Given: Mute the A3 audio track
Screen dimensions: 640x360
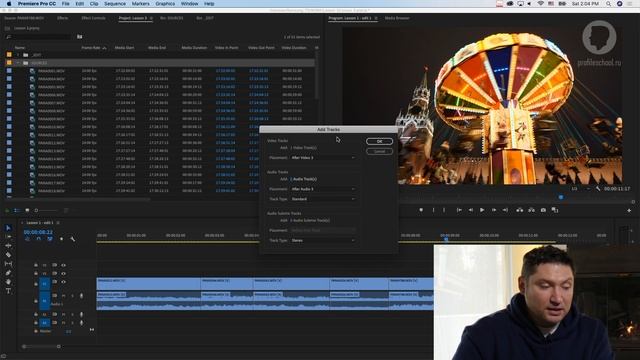Looking at the screenshot, I should coord(64,322).
